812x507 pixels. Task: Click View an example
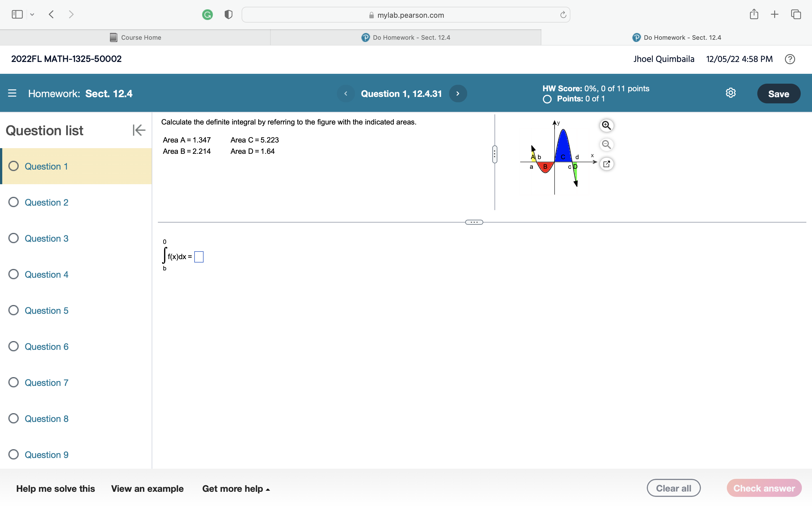pos(147,489)
